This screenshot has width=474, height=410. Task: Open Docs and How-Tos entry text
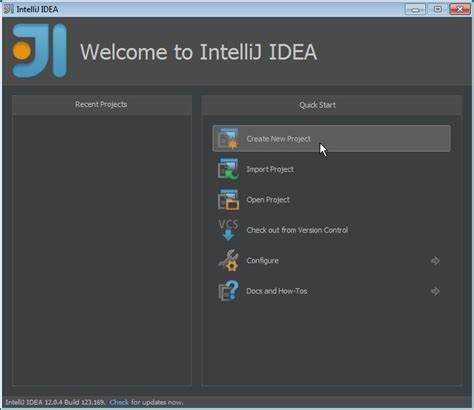click(x=277, y=291)
